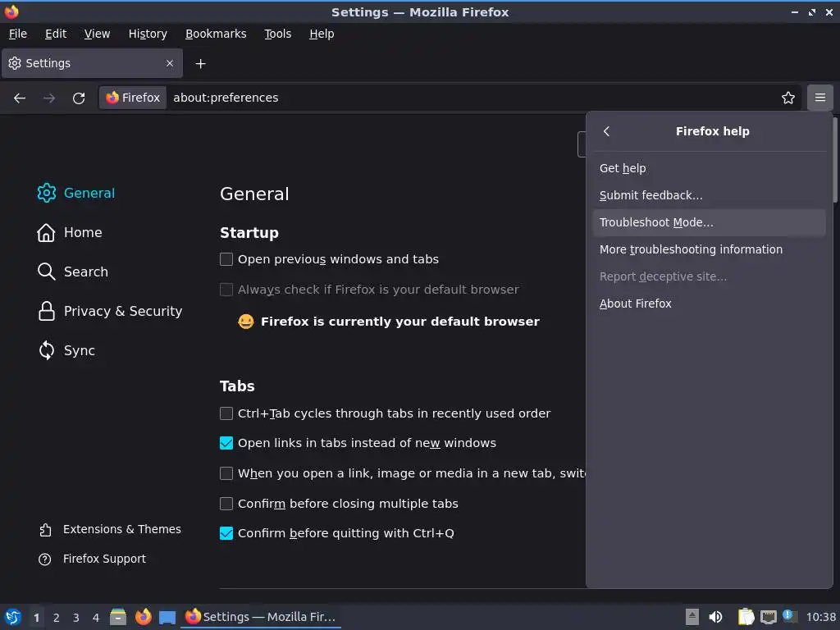Click the forward navigation arrow
The height and width of the screenshot is (630, 840).
tap(48, 98)
